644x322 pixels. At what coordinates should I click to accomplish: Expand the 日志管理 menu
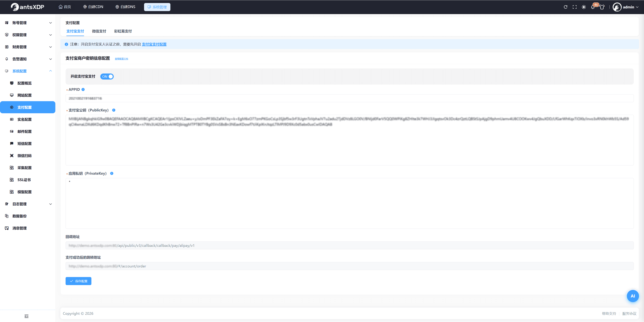[x=28, y=204]
